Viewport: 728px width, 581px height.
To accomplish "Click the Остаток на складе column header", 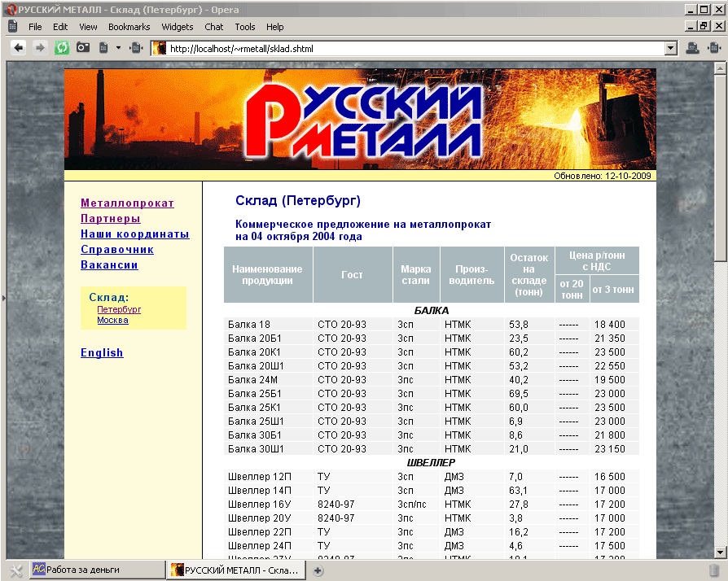I will click(x=529, y=275).
